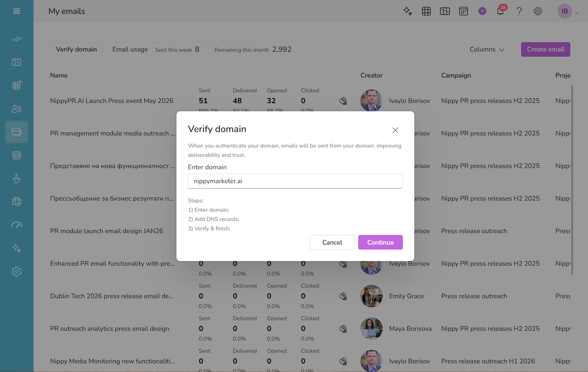Open PR management module media outreach email
Viewport: 588px width, 372px height.
112,133
